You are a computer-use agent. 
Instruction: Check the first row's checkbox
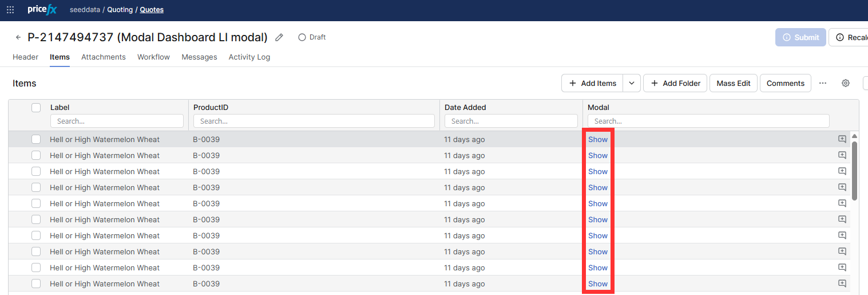[36, 139]
